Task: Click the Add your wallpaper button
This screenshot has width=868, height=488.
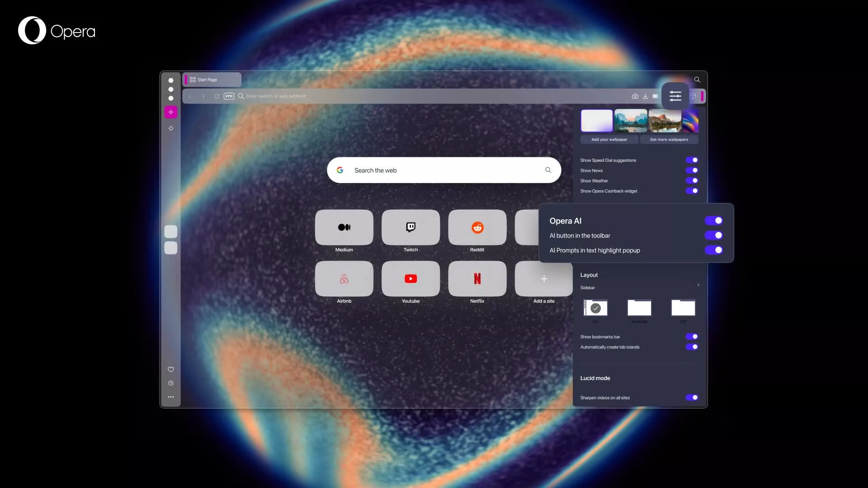Action: (609, 140)
